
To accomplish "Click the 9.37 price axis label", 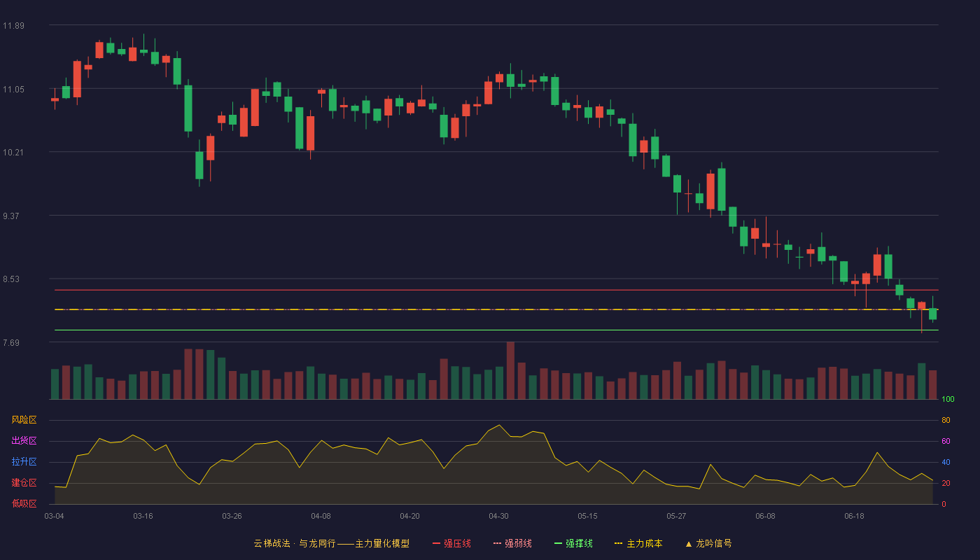I will (11, 216).
